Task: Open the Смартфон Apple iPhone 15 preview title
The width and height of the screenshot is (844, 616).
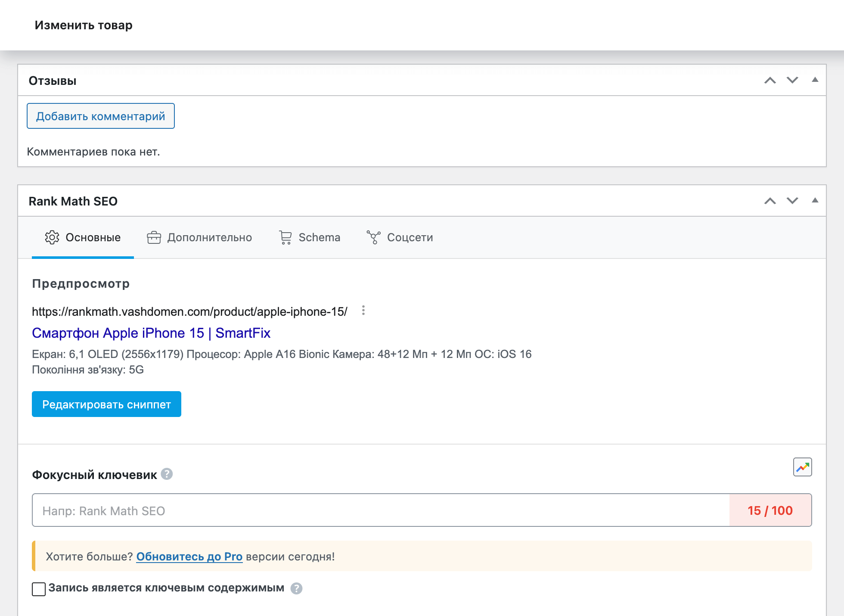Action: [151, 333]
